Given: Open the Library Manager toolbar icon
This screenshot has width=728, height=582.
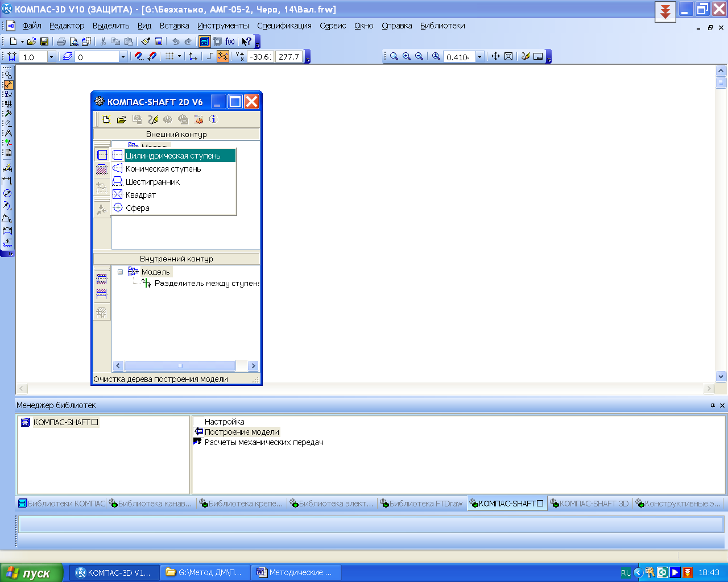Looking at the screenshot, I should [x=205, y=41].
